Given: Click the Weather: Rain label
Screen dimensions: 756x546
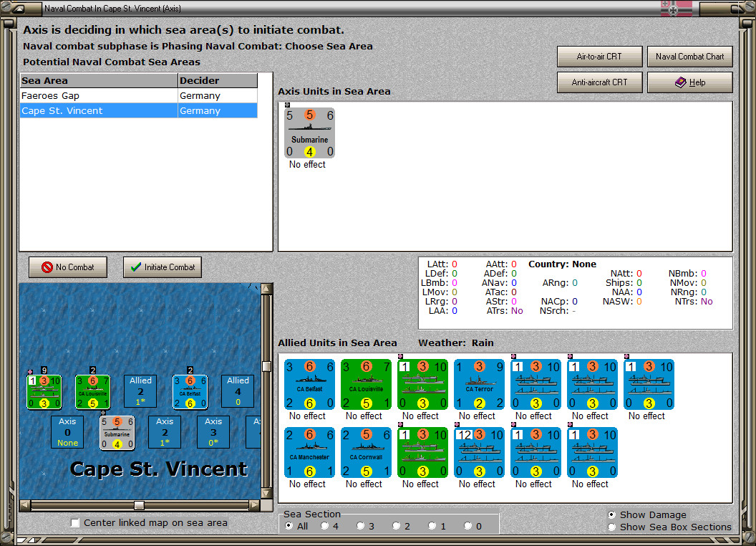Looking at the screenshot, I should click(455, 343).
